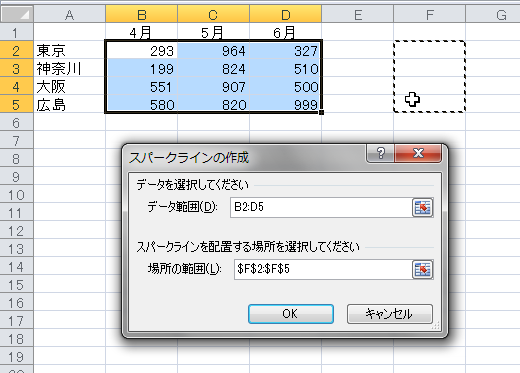Select row 3 header
The width and height of the screenshot is (520, 373).
click(x=17, y=69)
